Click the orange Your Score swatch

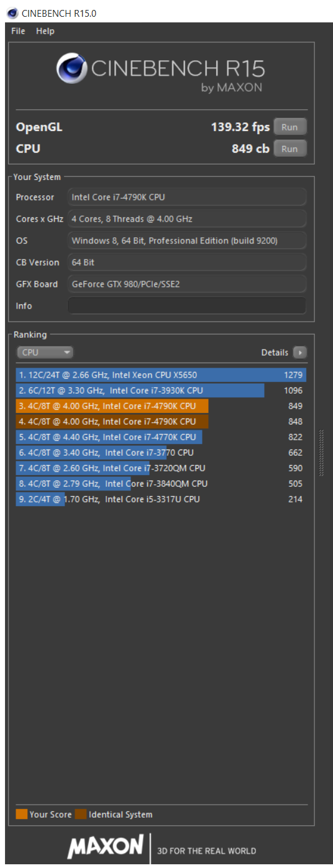point(22,815)
